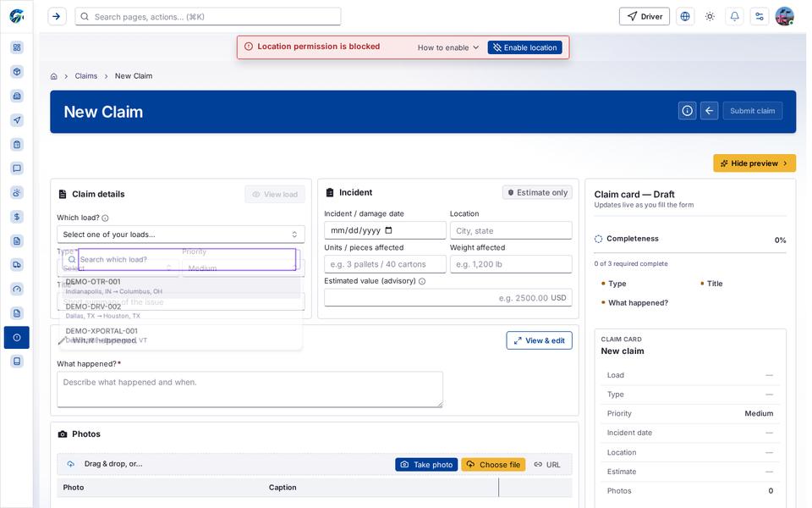Open the chat bubble icon in sidebar

click(x=17, y=168)
